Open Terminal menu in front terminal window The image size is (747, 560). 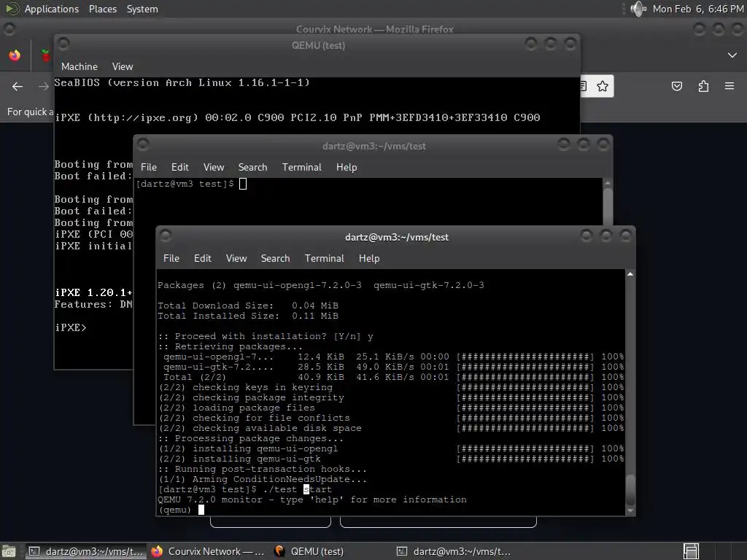[324, 258]
